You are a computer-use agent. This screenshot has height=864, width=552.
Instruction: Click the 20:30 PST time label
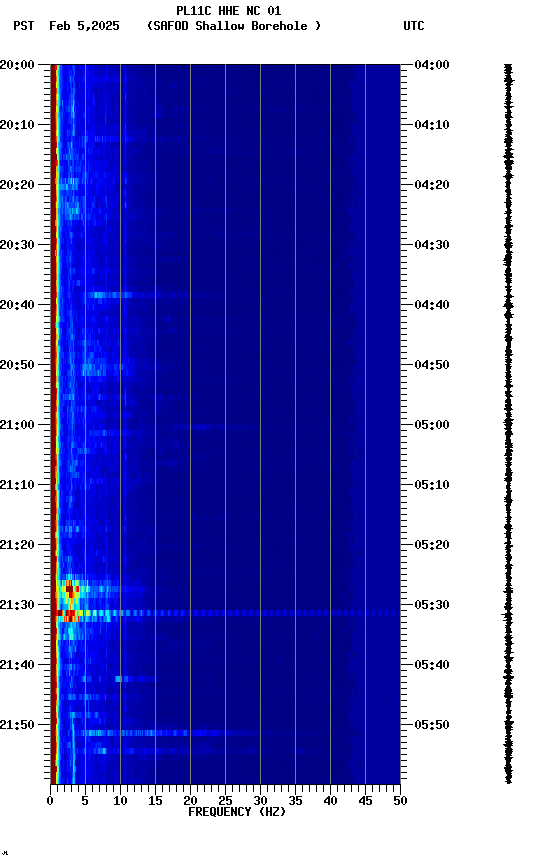coord(17,245)
